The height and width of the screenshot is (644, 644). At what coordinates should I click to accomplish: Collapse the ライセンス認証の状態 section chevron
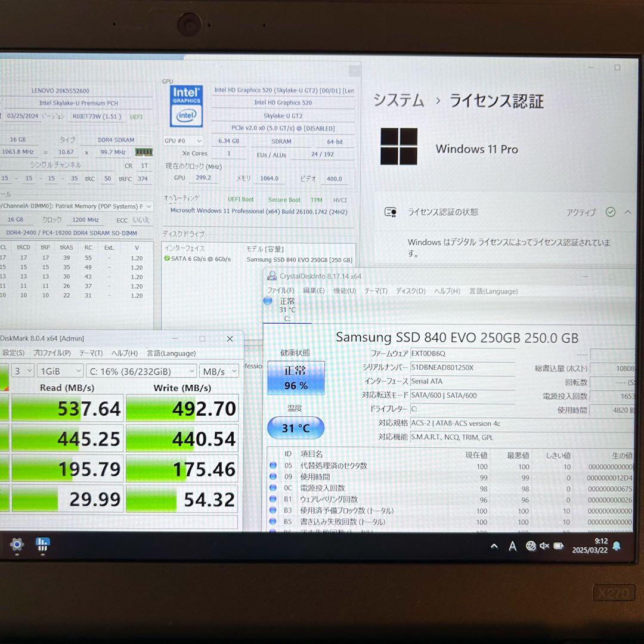[628, 212]
